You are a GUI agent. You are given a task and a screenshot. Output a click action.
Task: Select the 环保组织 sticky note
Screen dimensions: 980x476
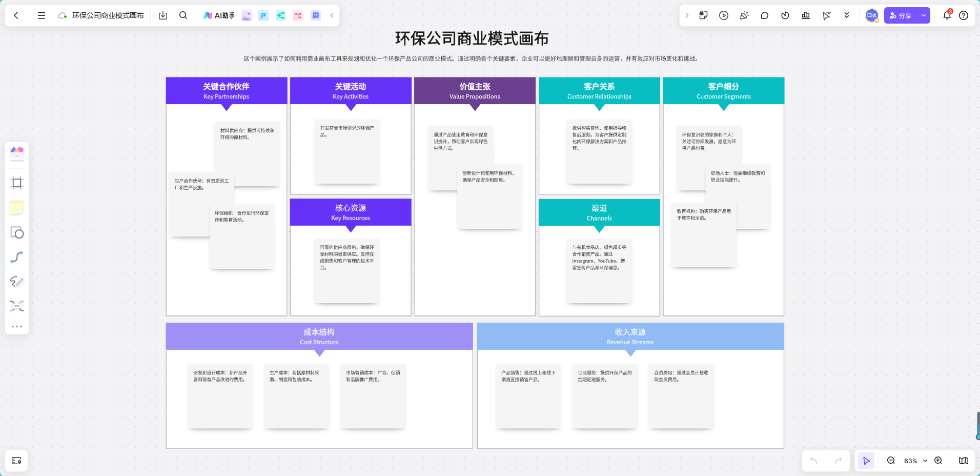(241, 236)
